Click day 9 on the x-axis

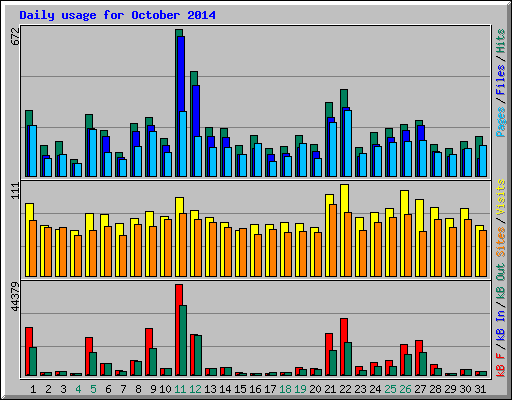pyautogui.click(x=153, y=389)
